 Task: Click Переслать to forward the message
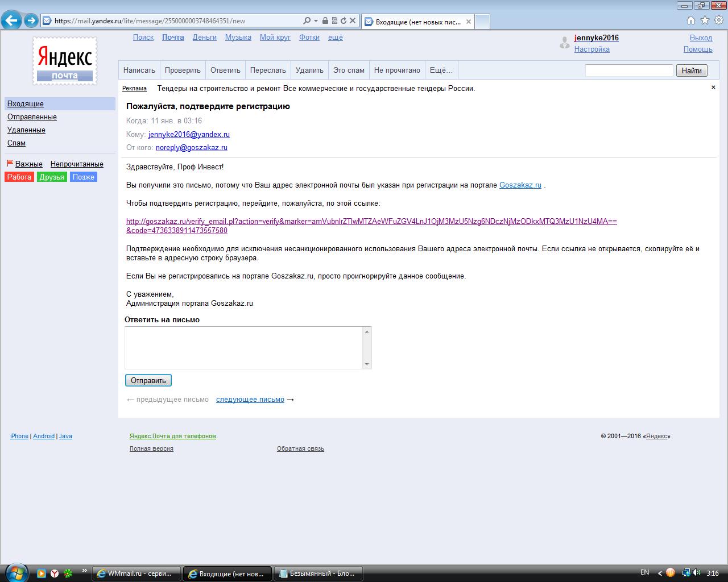(268, 70)
